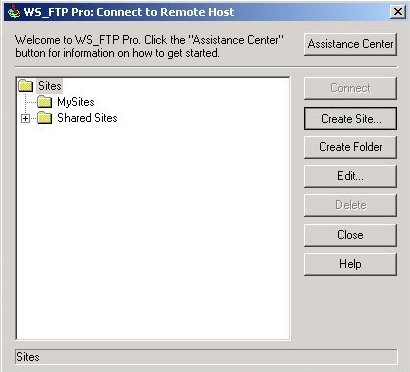The image size is (410, 372).
Task: Click blank area of site tree list
Action: tap(153, 230)
